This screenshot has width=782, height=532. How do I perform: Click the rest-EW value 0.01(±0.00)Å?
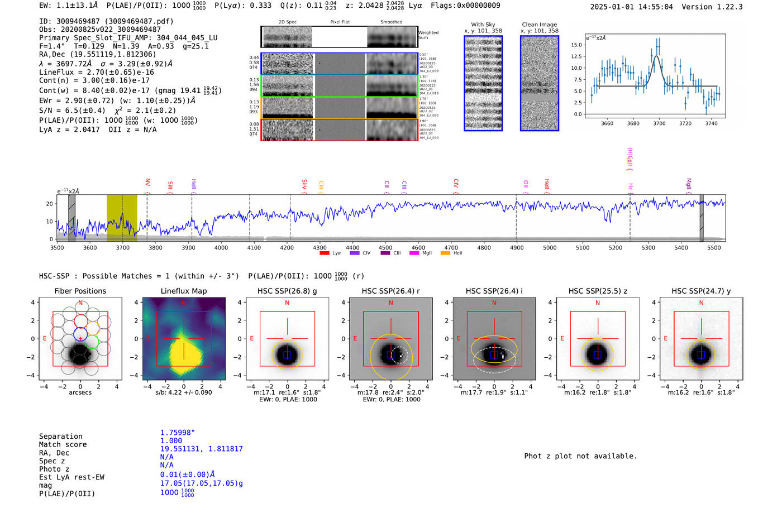(x=188, y=475)
